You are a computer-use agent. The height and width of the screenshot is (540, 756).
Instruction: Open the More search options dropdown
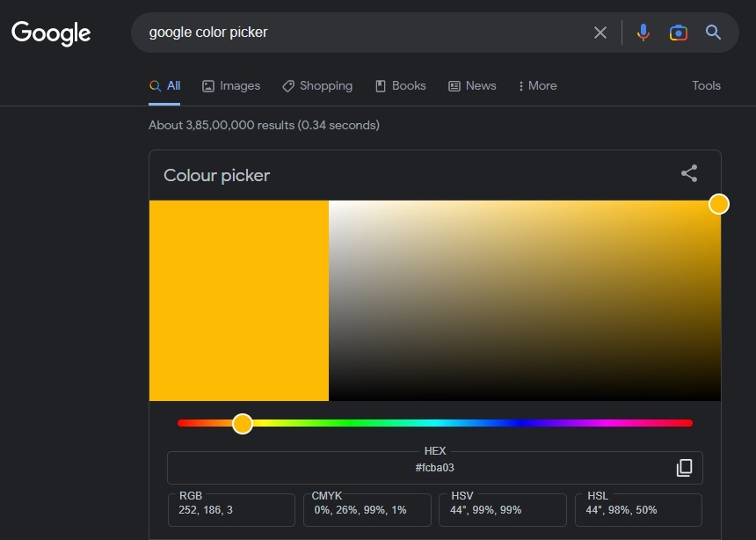click(537, 85)
